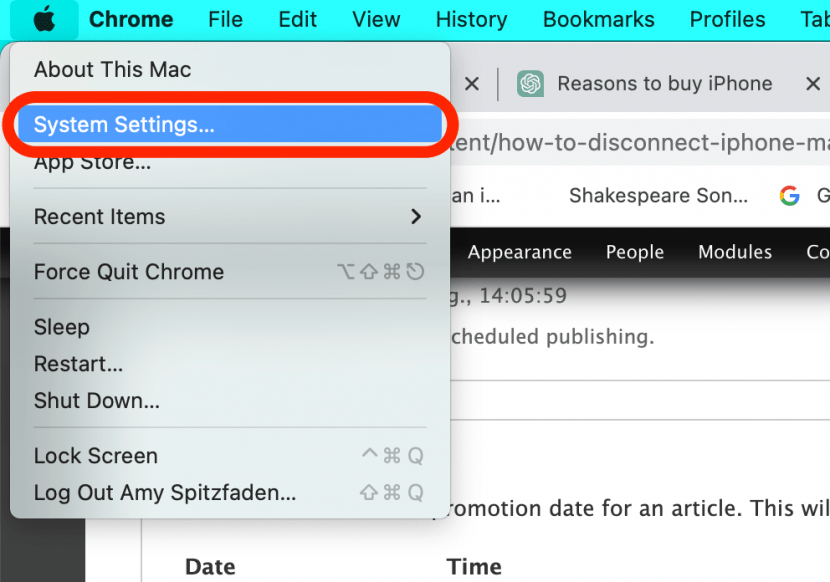Log Out Amy Spitzfaden
830x582 pixels.
tap(164, 493)
